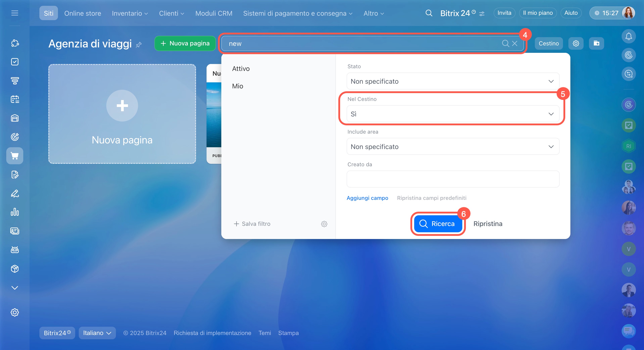Select the Online store tab
644x350 pixels.
coord(83,13)
